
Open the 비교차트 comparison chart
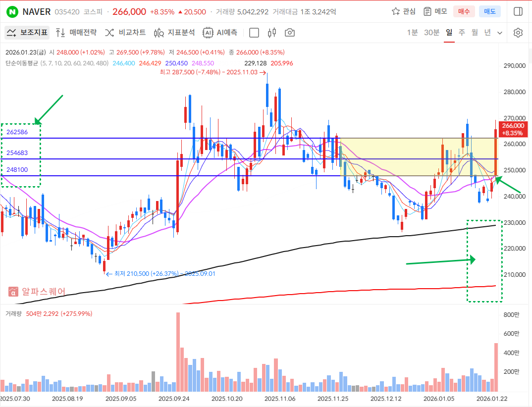click(125, 33)
